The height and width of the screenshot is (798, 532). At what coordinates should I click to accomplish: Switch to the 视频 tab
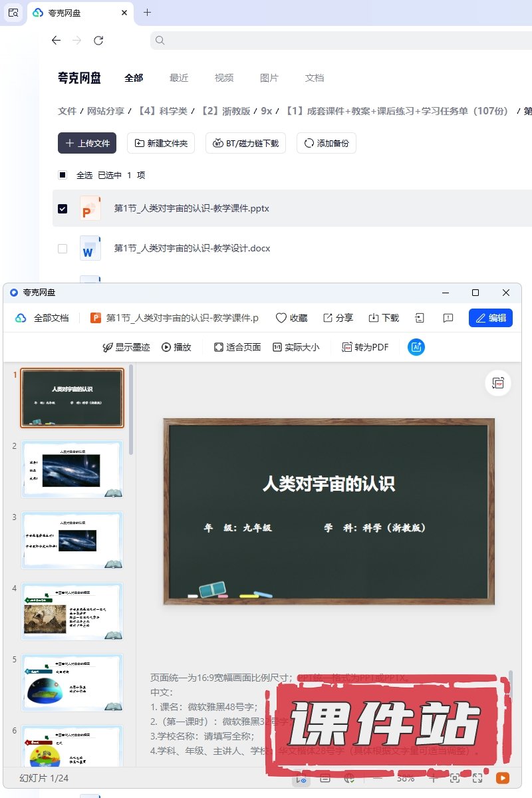pyautogui.click(x=224, y=78)
